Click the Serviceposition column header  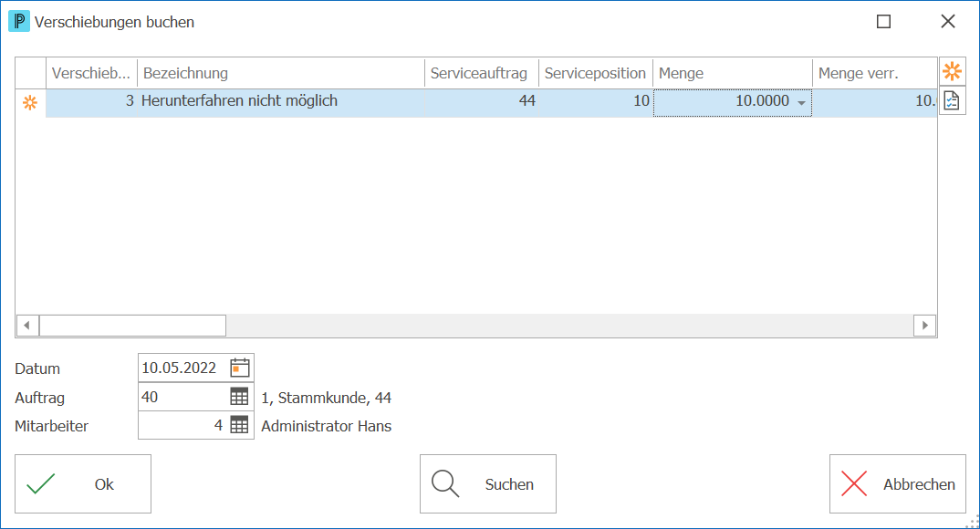596,73
